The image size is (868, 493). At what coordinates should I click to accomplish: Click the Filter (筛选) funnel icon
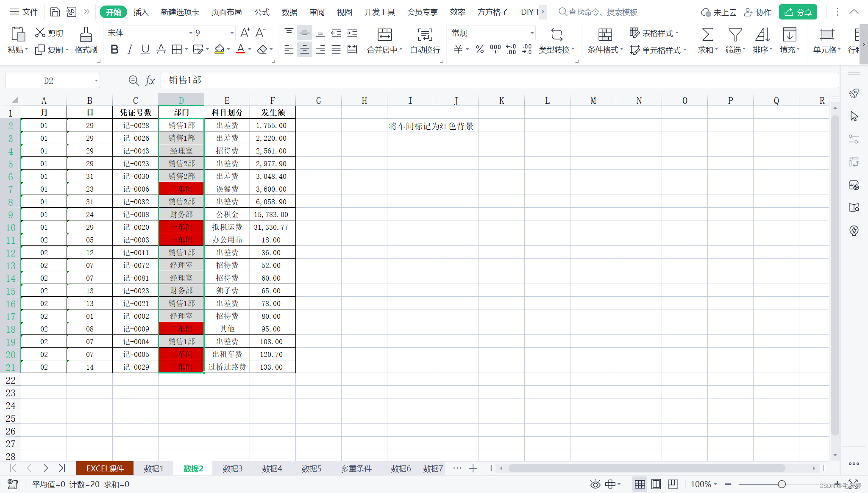click(735, 35)
